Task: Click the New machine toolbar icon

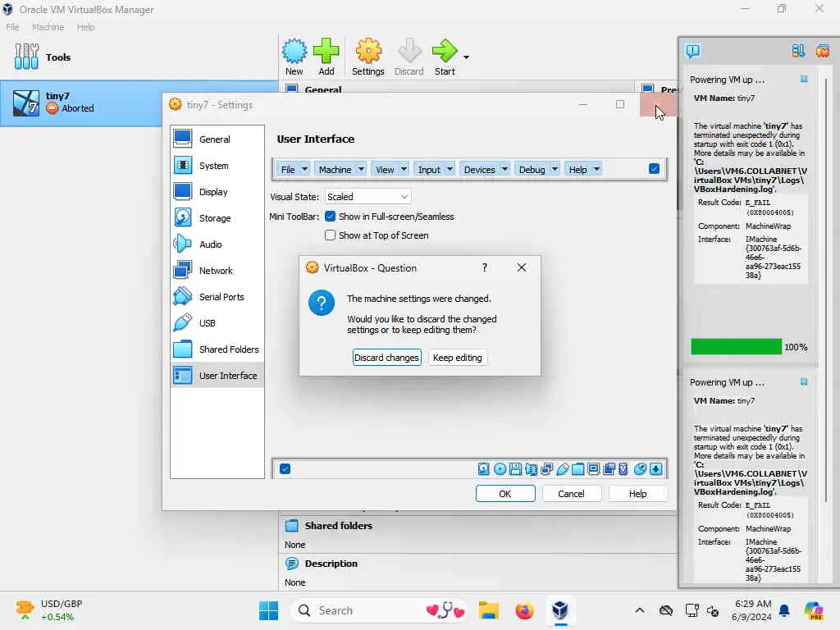Action: [x=294, y=57]
